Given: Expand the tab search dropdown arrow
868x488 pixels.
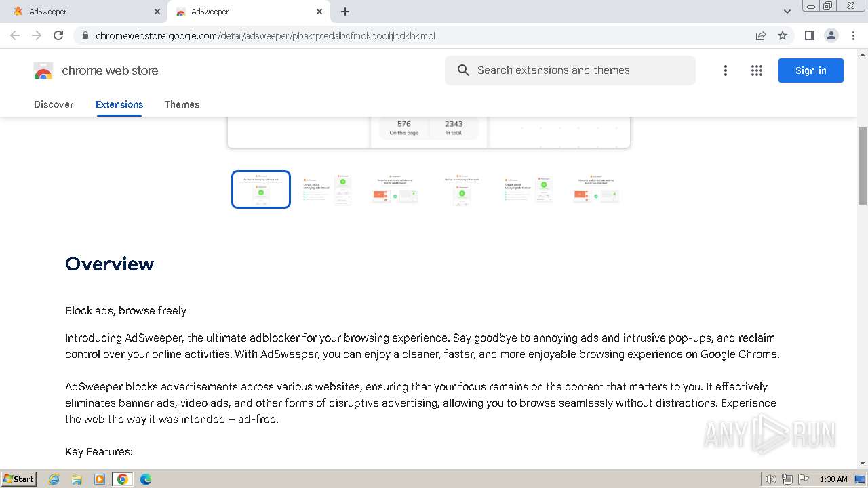Looking at the screenshot, I should click(x=787, y=12).
